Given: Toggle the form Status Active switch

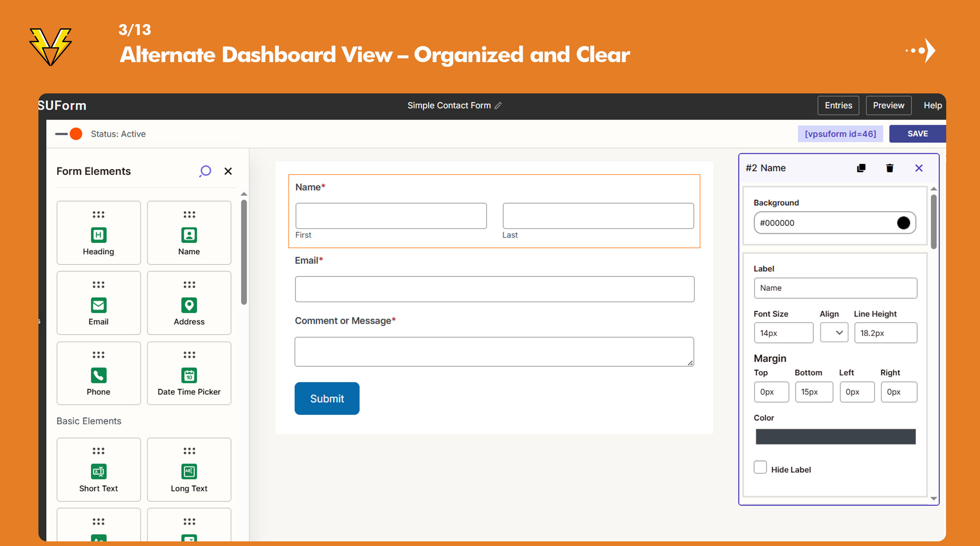Looking at the screenshot, I should [69, 134].
